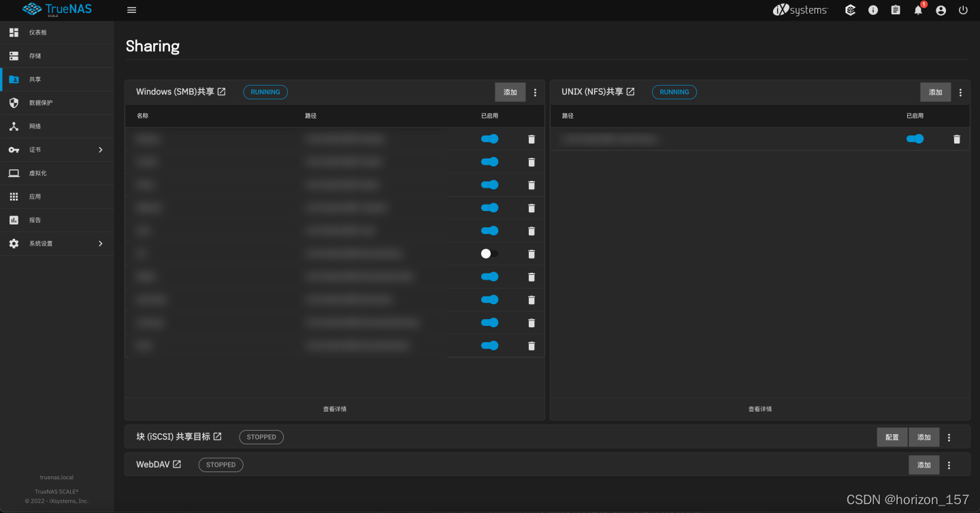The height and width of the screenshot is (513, 980).
Task: Delete the last SMB share via trash icon
Action: pyautogui.click(x=532, y=346)
